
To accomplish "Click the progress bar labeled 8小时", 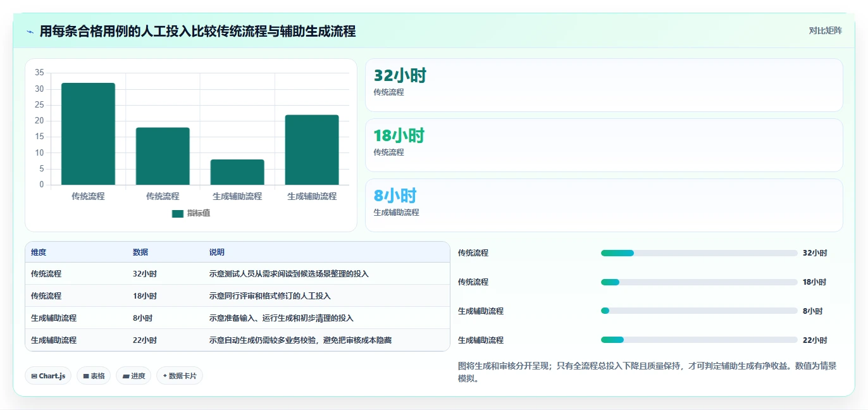I will (x=699, y=311).
